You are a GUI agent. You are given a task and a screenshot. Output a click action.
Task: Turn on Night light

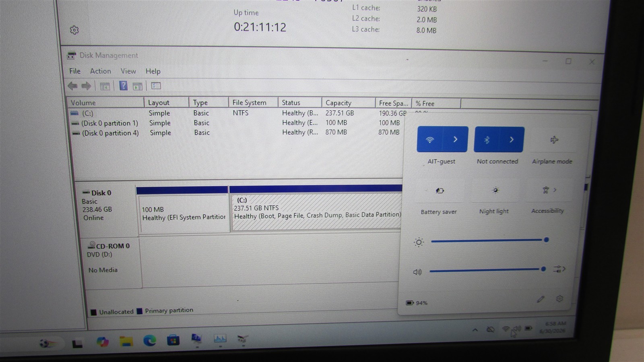[495, 190]
